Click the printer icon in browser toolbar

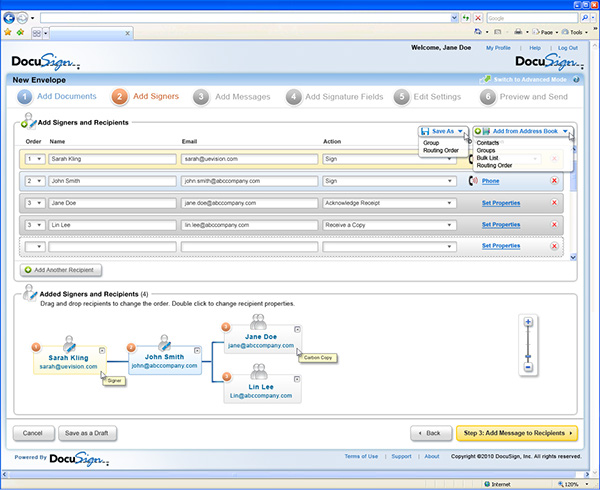pyautogui.click(x=518, y=32)
